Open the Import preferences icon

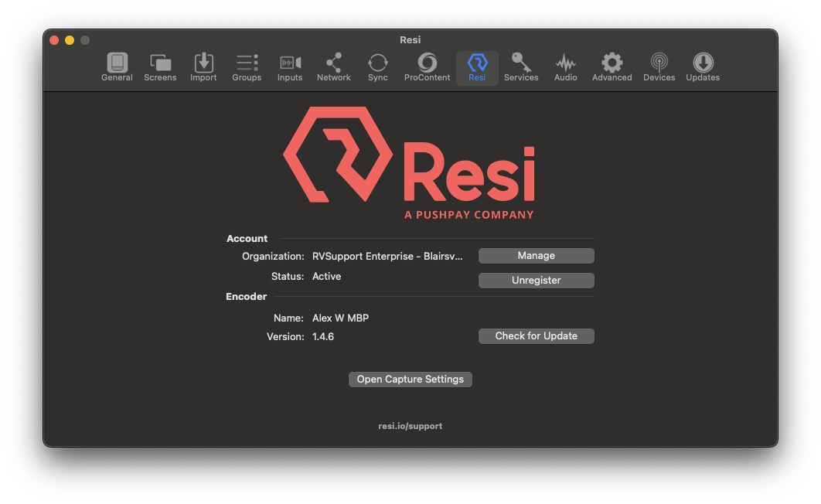[203, 67]
